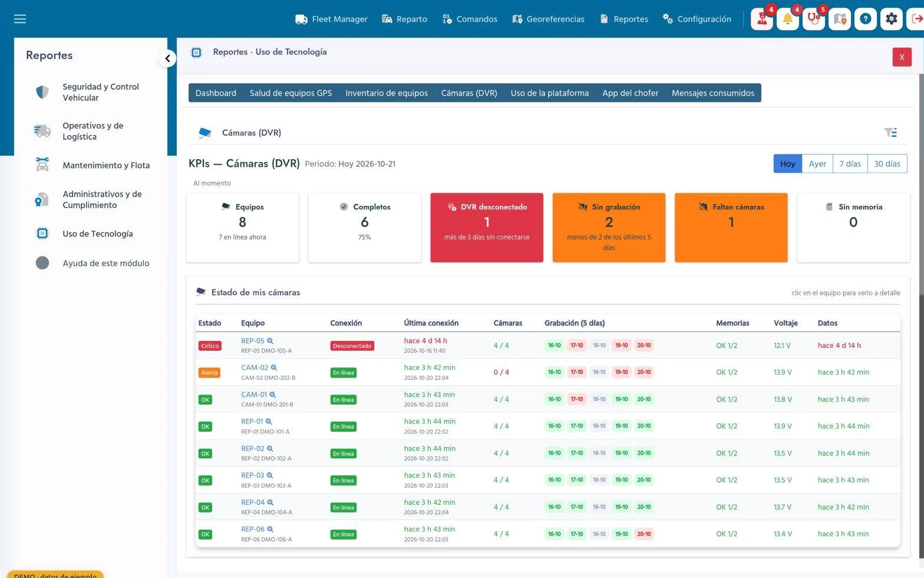
Task: Switch to Inventario de equipos tab
Action: tap(387, 93)
